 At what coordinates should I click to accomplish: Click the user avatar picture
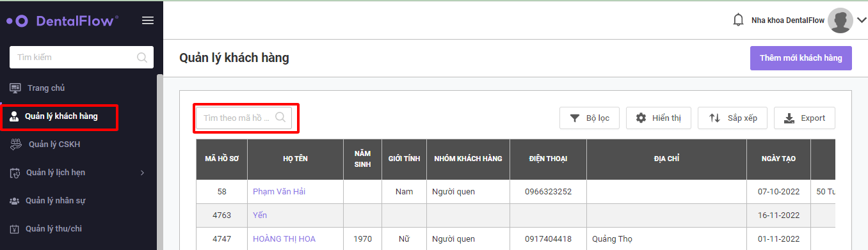840,20
